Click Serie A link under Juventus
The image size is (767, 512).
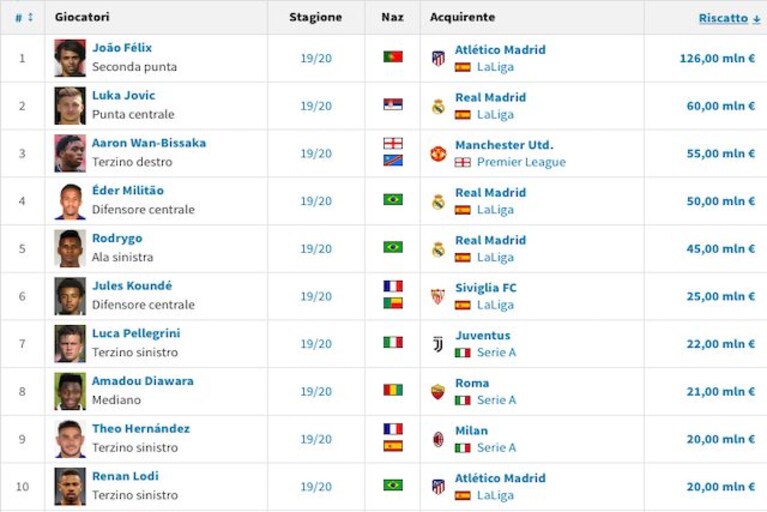pos(496,352)
